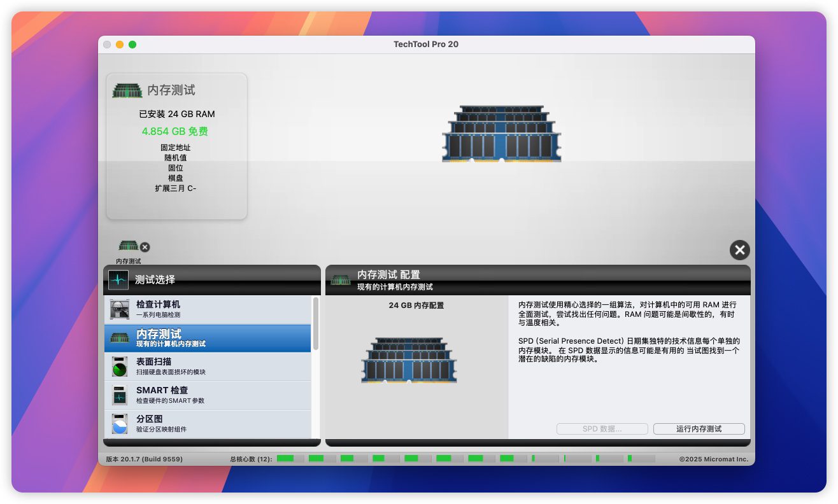The image size is (838, 504).
Task: Click the 分区图 partition disk icon
Action: coord(120,424)
